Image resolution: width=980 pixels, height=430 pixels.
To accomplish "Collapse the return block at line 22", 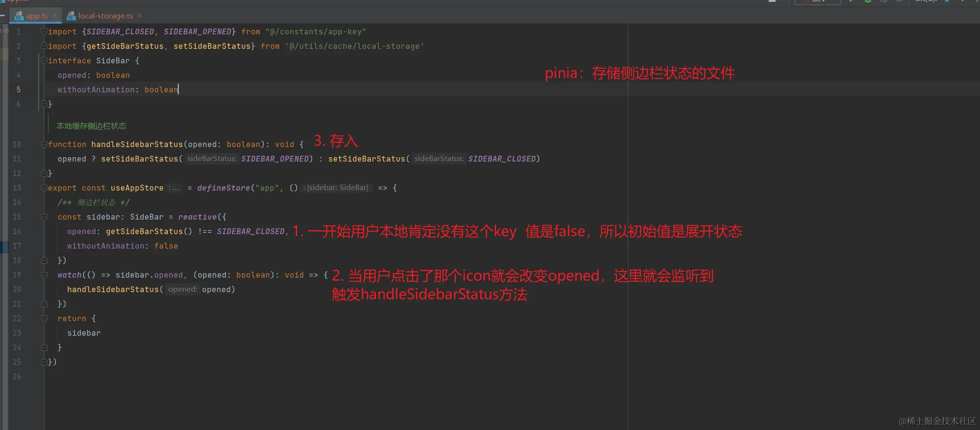I will point(44,318).
